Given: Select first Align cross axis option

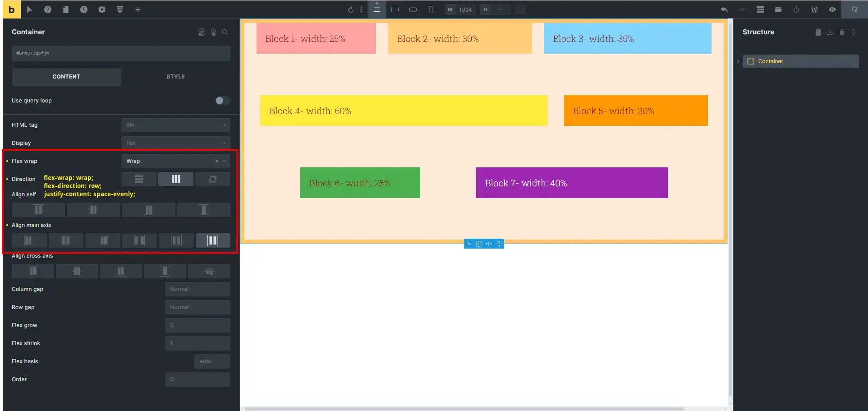Looking at the screenshot, I should click(33, 271).
